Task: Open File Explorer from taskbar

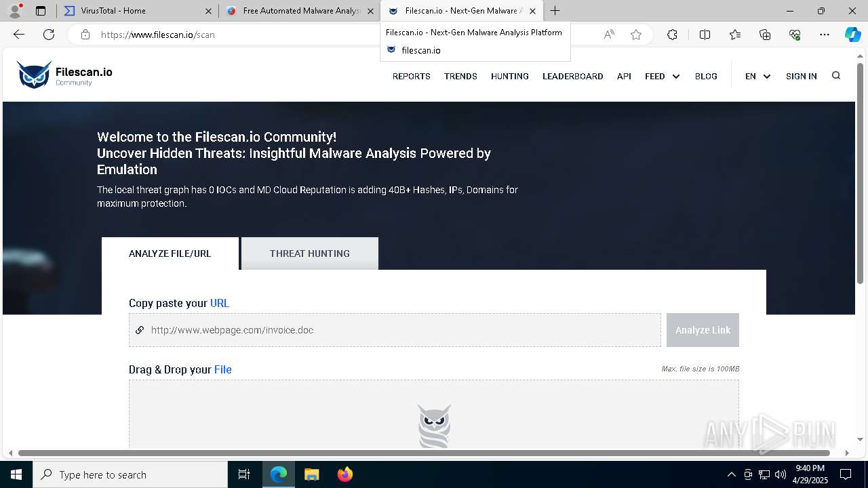Action: (311, 474)
